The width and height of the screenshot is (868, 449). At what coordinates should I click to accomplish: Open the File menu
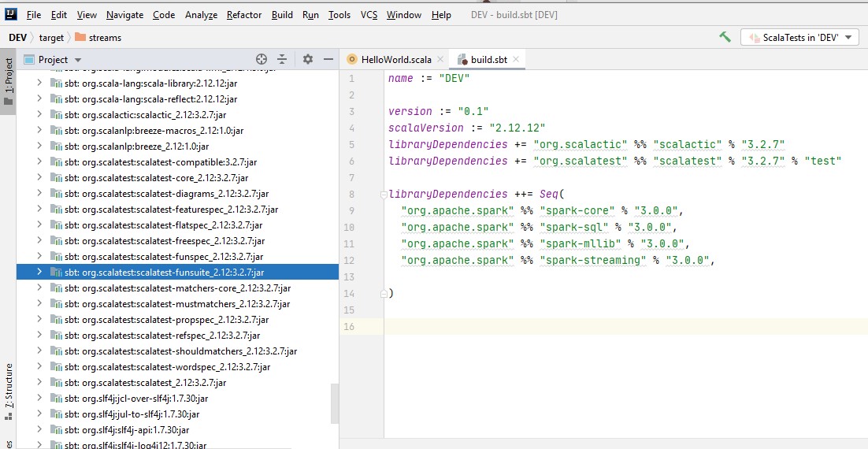pos(34,15)
